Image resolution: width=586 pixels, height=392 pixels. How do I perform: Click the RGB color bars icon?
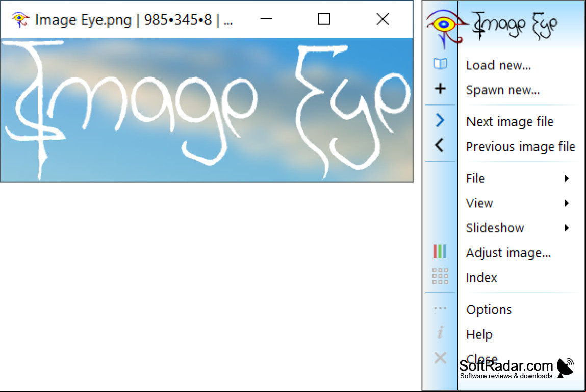coord(440,251)
